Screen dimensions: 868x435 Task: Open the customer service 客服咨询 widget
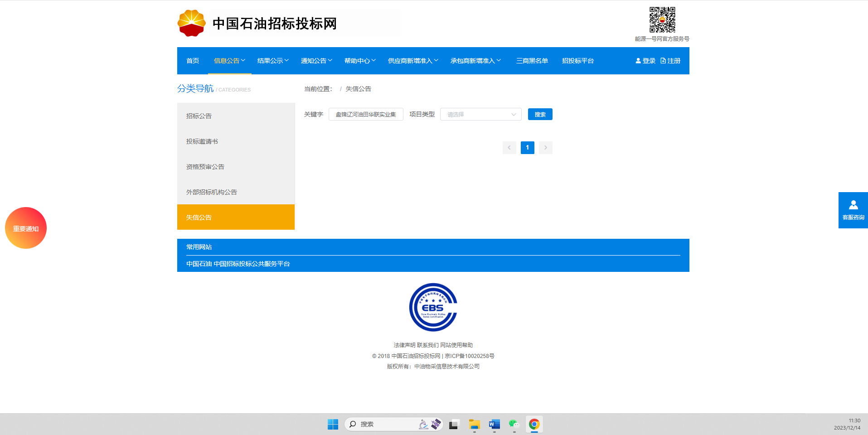853,210
